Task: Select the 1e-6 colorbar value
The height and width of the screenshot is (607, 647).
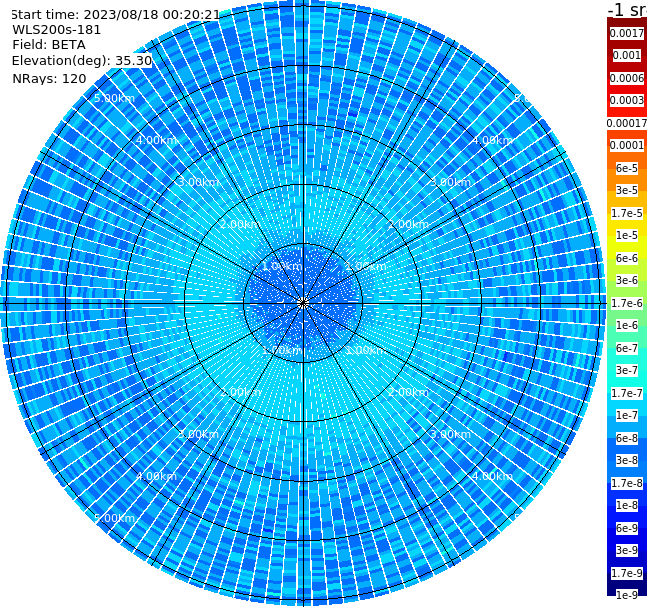Action: (x=627, y=325)
